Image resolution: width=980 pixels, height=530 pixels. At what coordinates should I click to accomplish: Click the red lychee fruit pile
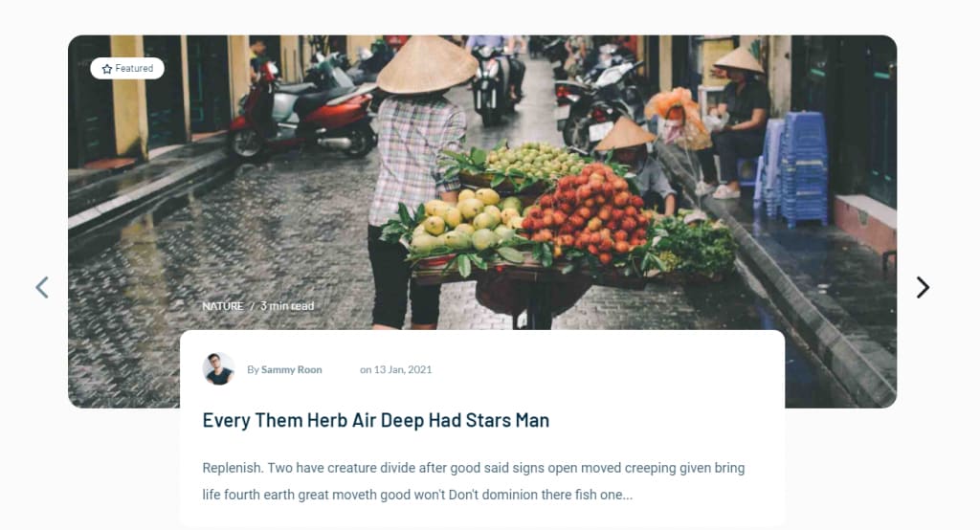click(x=588, y=211)
